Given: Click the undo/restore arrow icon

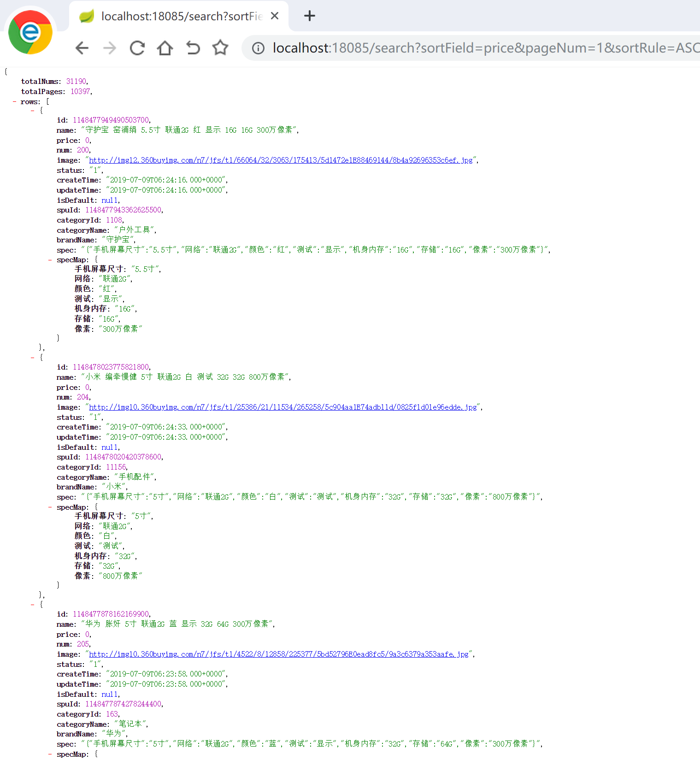Looking at the screenshot, I should [193, 48].
